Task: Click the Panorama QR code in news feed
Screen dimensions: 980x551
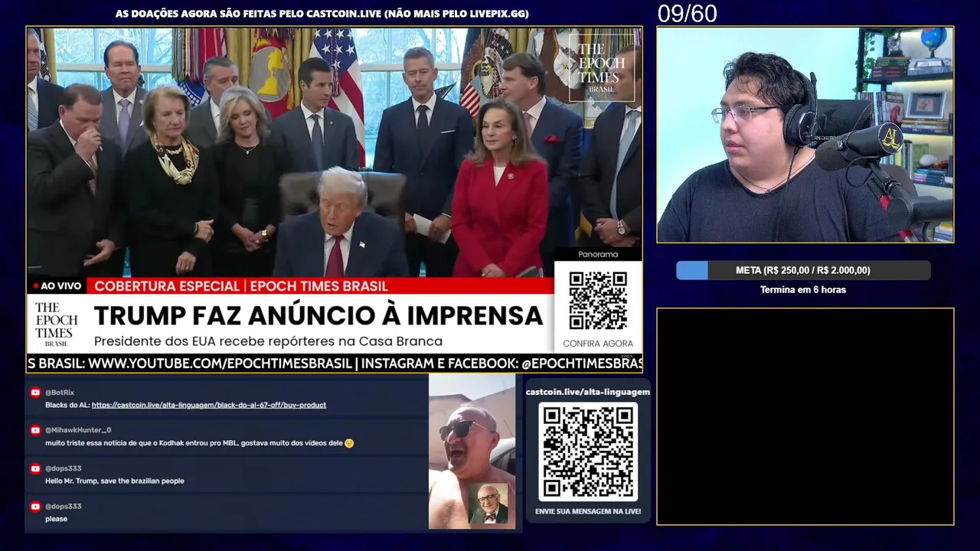Action: [x=598, y=300]
